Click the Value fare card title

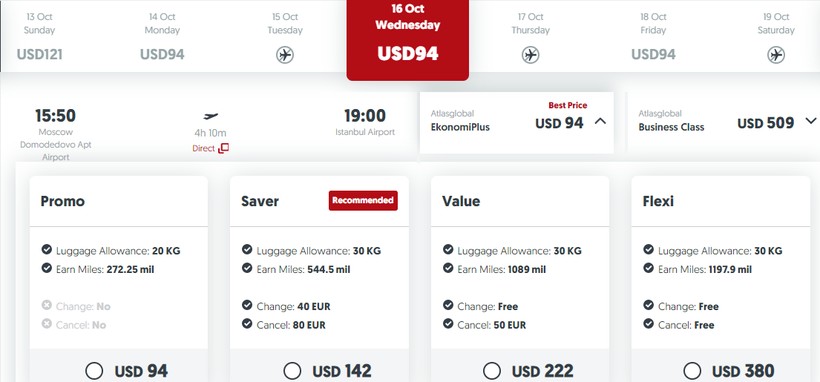461,201
